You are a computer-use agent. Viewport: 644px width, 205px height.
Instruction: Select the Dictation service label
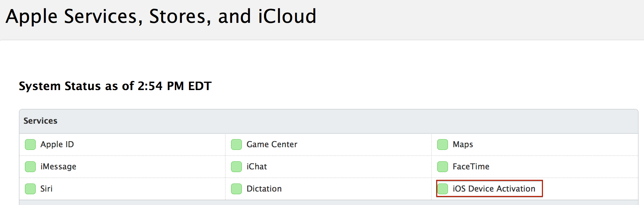(x=264, y=189)
